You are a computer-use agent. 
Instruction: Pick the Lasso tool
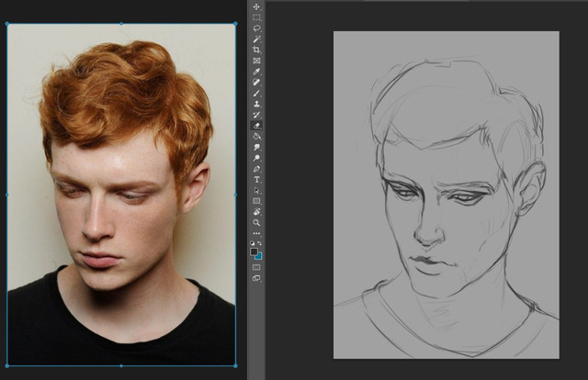coord(256,28)
